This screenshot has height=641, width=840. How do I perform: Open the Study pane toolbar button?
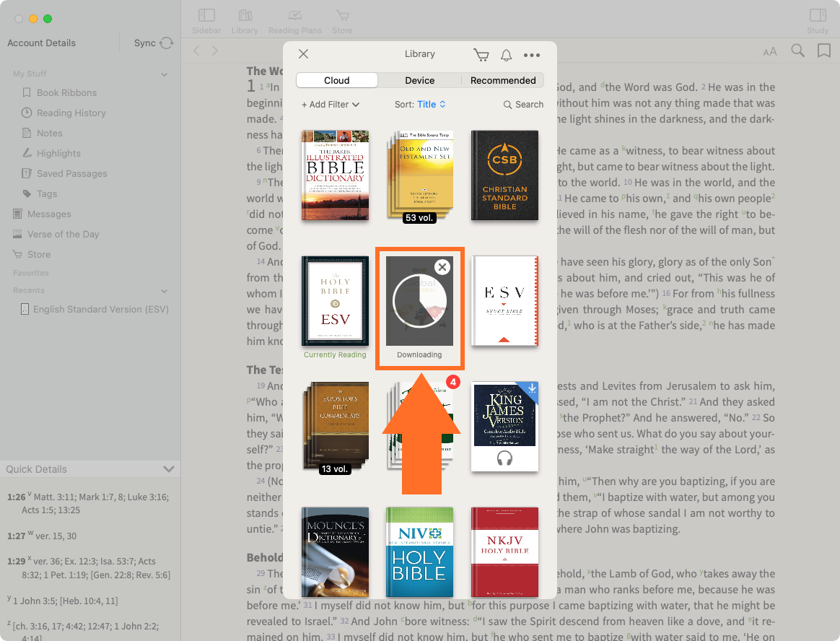pyautogui.click(x=818, y=22)
